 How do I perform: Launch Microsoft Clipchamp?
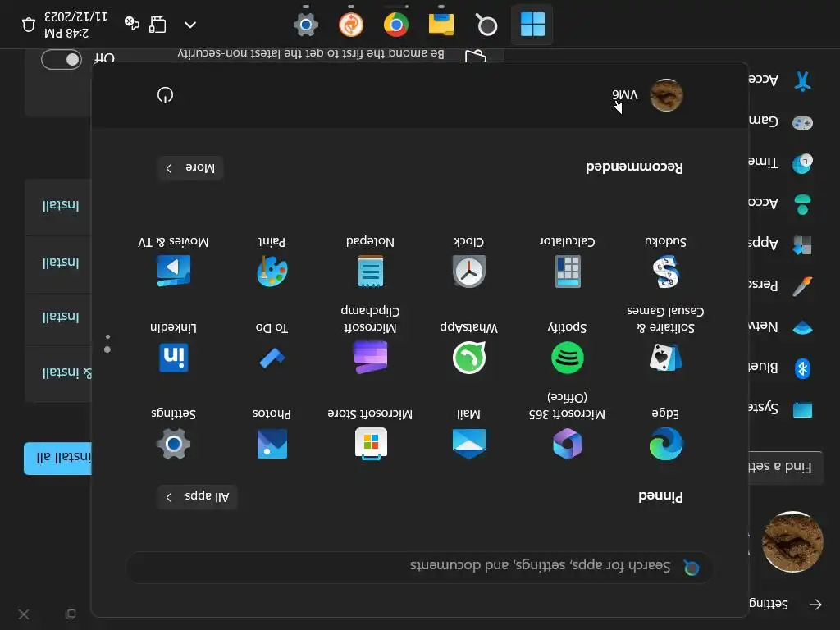tap(371, 358)
